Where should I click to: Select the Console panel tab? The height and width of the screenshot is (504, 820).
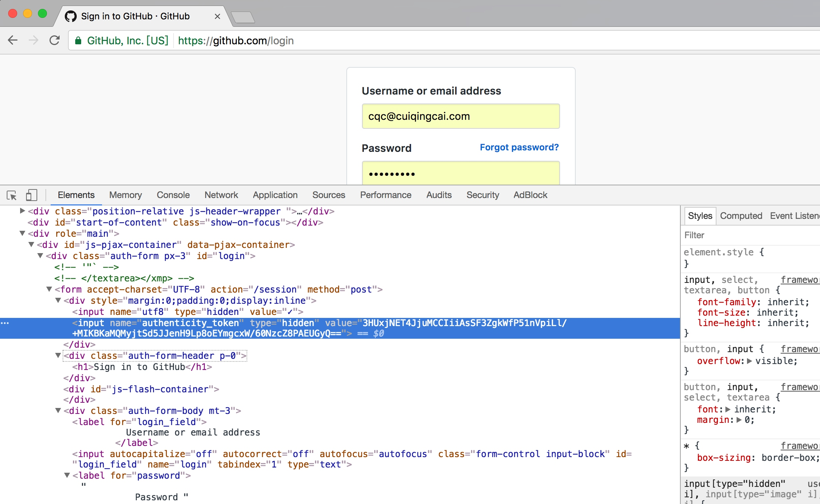pos(174,195)
